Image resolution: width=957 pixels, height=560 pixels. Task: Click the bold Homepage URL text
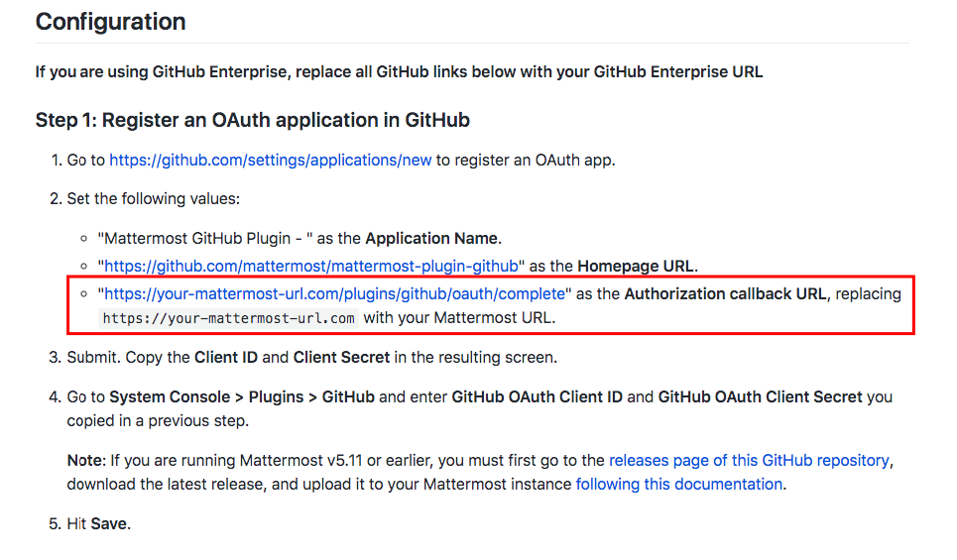tap(636, 267)
